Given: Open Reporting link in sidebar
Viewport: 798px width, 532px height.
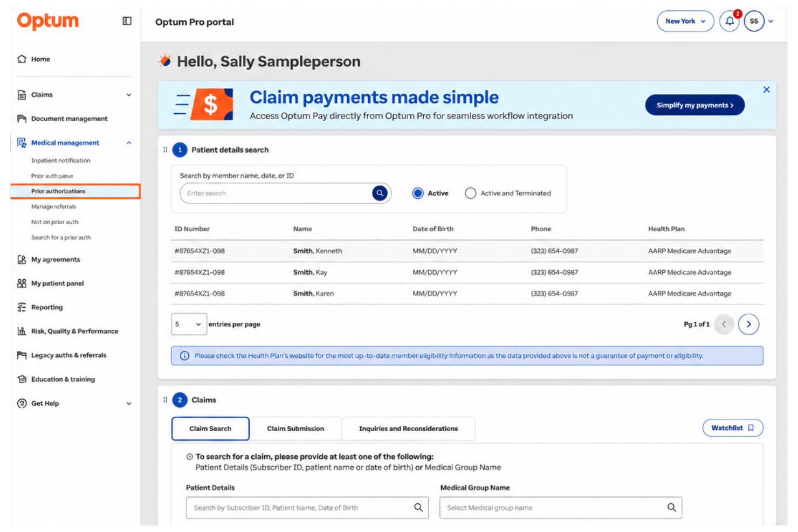Looking at the screenshot, I should [x=47, y=307].
